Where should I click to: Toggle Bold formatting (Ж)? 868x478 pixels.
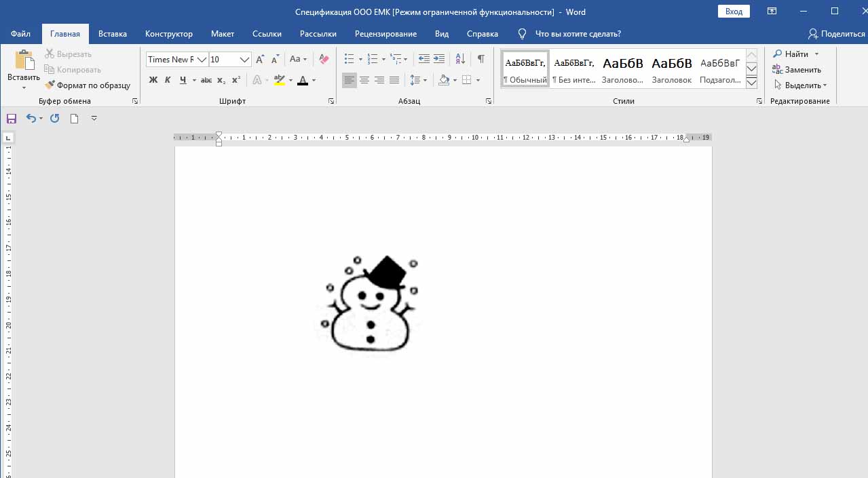click(x=153, y=80)
